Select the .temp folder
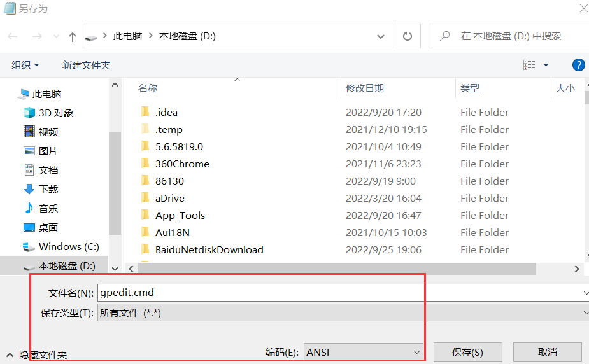589x364 pixels. [169, 129]
